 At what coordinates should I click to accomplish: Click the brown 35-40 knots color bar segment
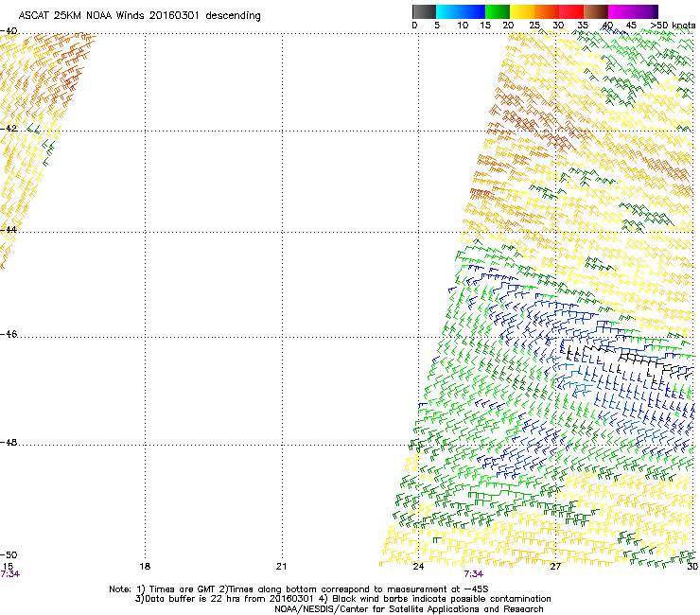click(596, 11)
